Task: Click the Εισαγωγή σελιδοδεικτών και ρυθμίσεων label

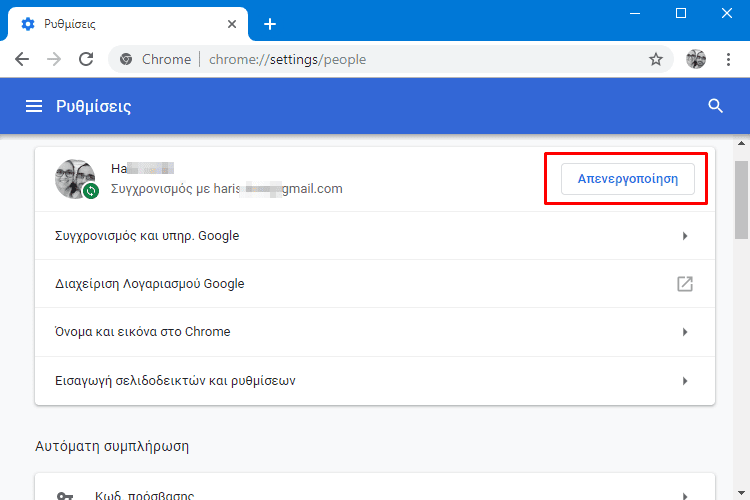Action: pyautogui.click(x=175, y=381)
